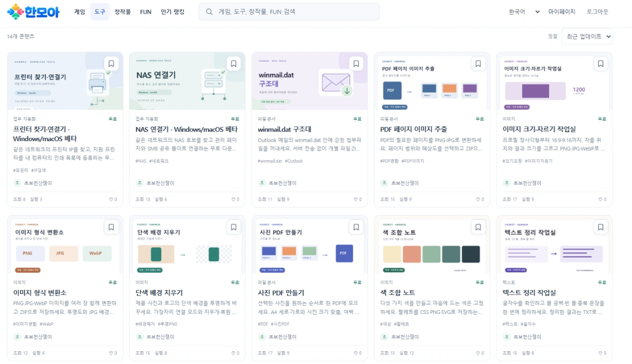
Task: Open the 게임 menu
Action: 80,12
